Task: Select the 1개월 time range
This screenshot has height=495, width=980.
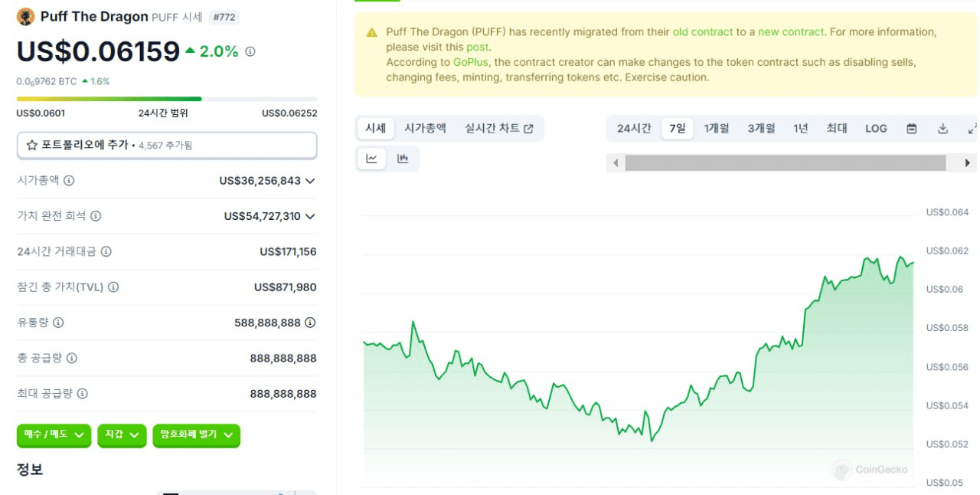Action: coord(717,129)
